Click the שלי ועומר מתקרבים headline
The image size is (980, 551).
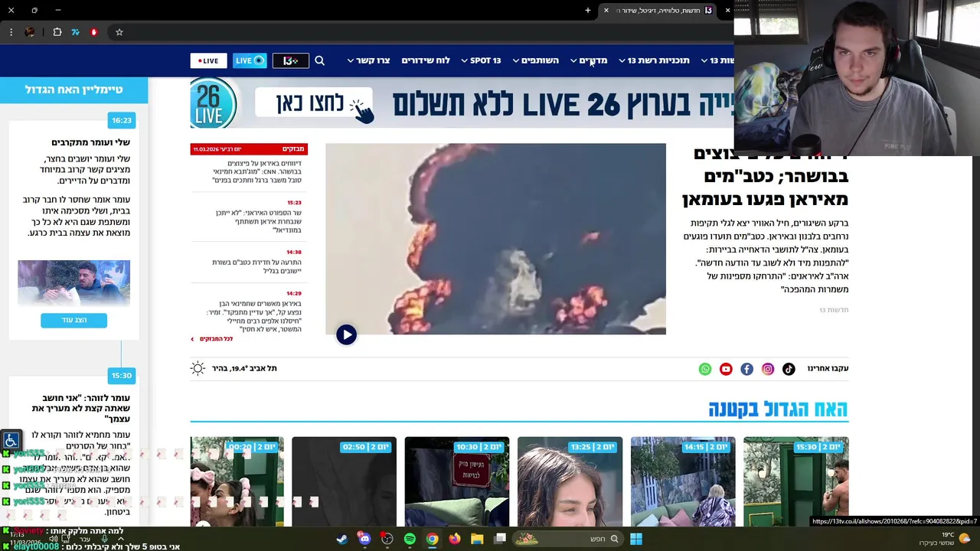(x=90, y=142)
